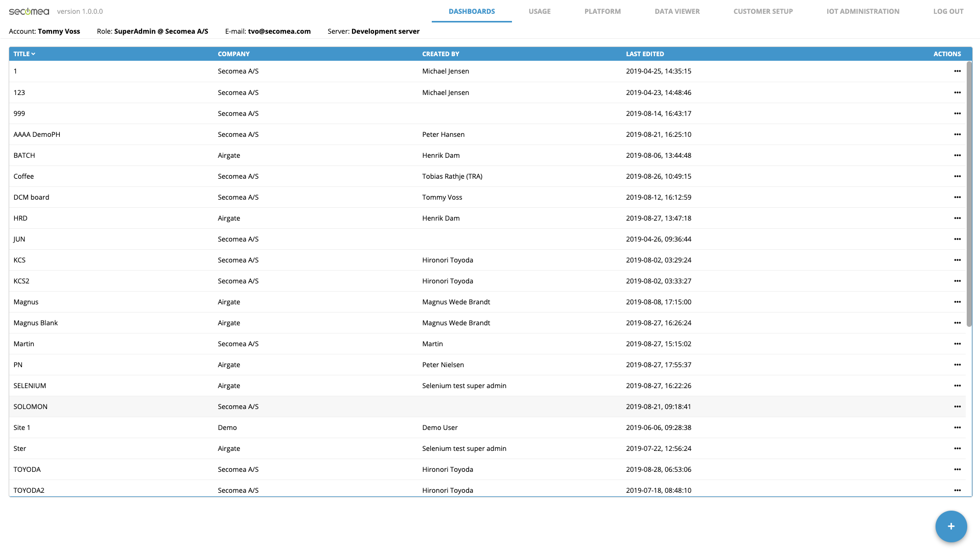Open the Usage tab
Viewport: 980px width, 551px height.
[540, 11]
